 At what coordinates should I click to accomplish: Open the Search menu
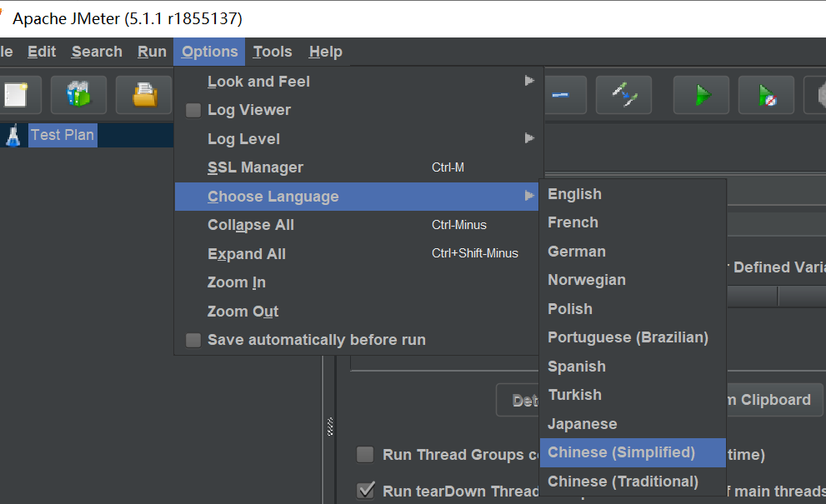tap(97, 52)
